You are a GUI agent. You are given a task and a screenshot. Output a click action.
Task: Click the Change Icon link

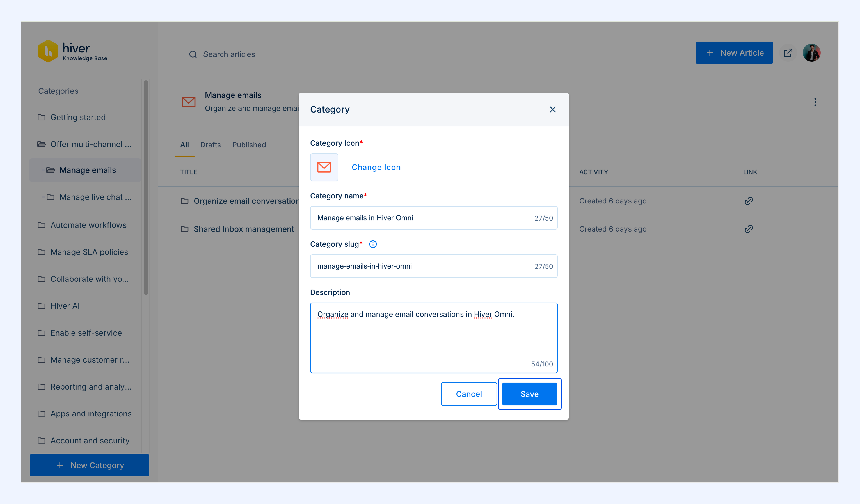[376, 167]
